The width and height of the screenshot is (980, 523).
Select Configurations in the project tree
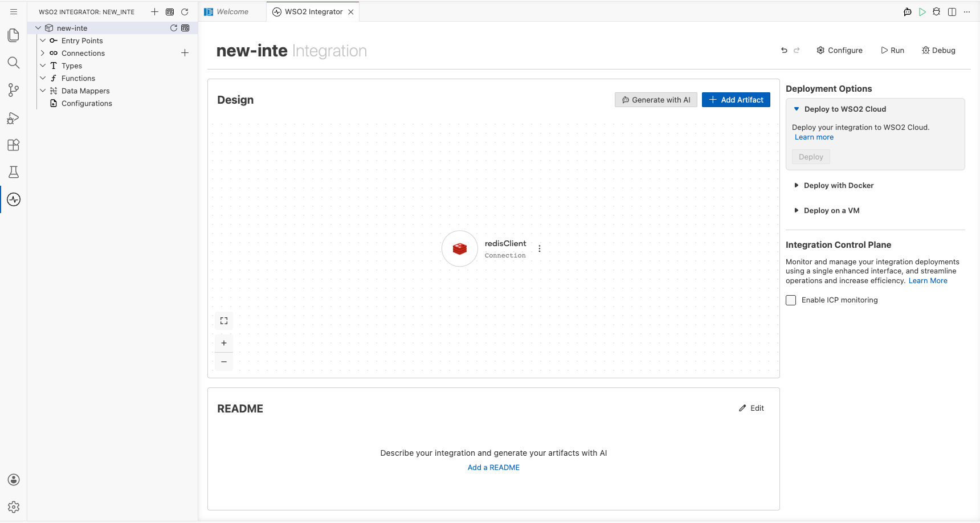[x=87, y=103]
